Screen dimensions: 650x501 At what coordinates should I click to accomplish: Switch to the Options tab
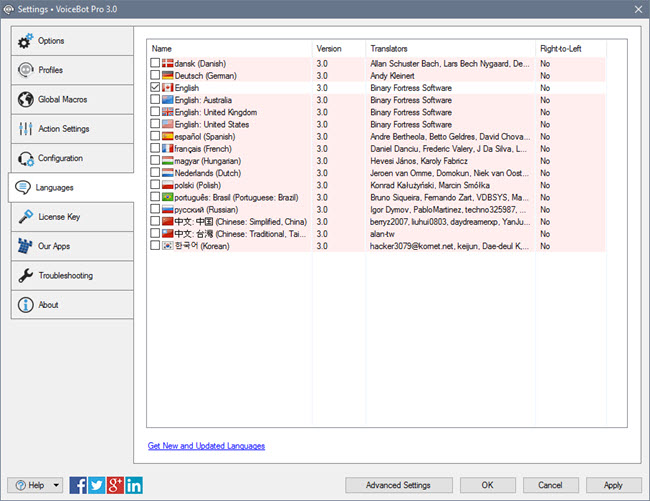70,41
